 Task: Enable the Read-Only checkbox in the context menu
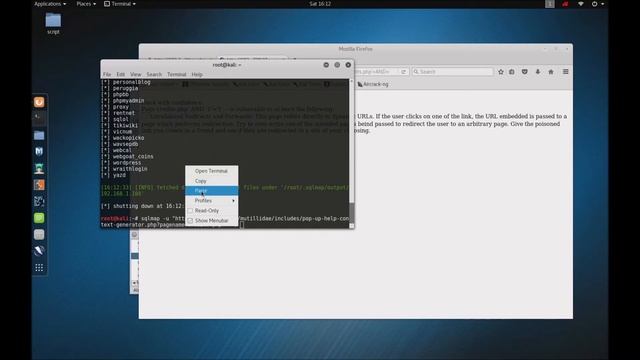[190, 211]
